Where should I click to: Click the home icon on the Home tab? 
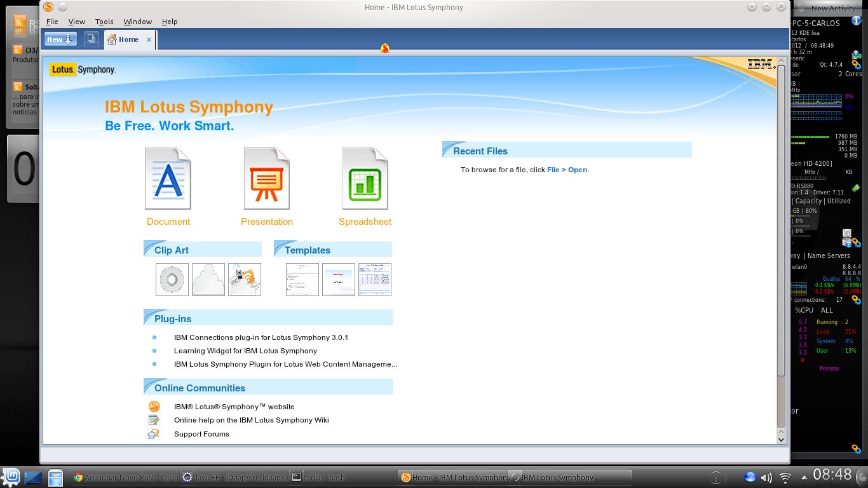(x=112, y=39)
